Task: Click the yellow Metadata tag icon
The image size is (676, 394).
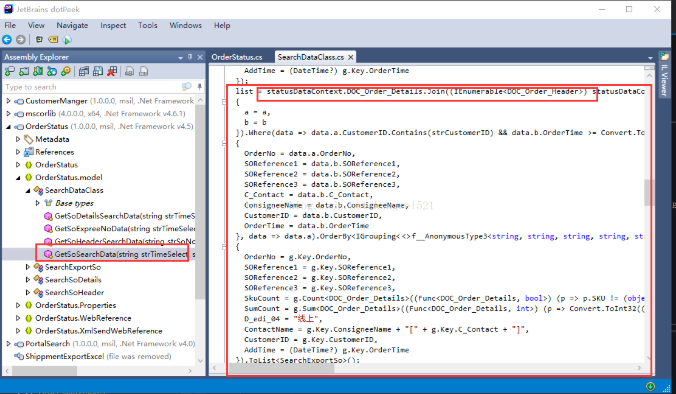Action: point(28,139)
